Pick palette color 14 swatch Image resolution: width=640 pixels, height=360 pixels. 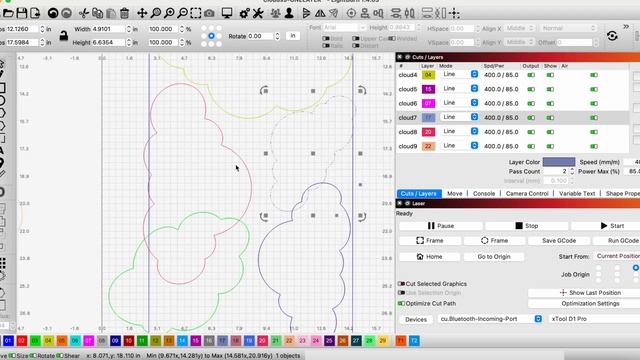[x=182, y=340]
